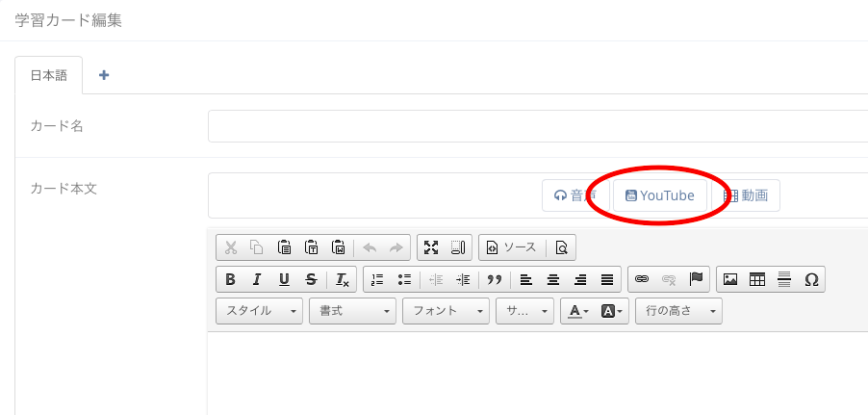Viewport: 868px width, 415px height.
Task: Justify the text alignment
Action: coord(606,280)
